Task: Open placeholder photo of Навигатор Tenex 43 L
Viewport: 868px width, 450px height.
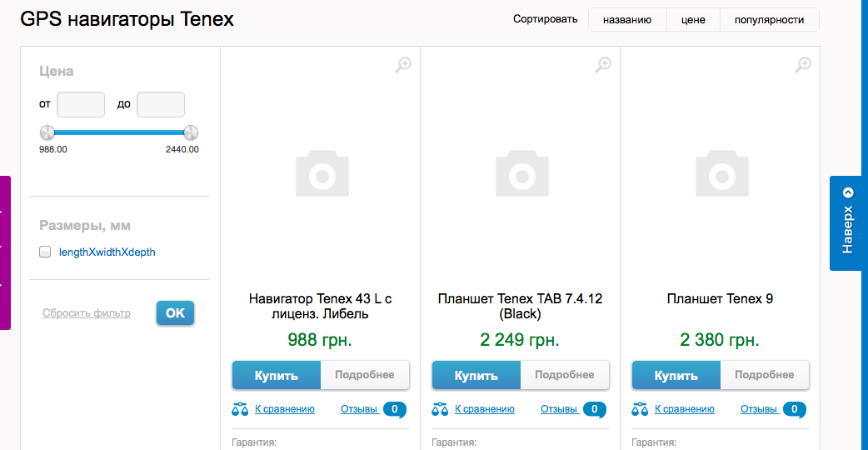Action: pos(322,173)
